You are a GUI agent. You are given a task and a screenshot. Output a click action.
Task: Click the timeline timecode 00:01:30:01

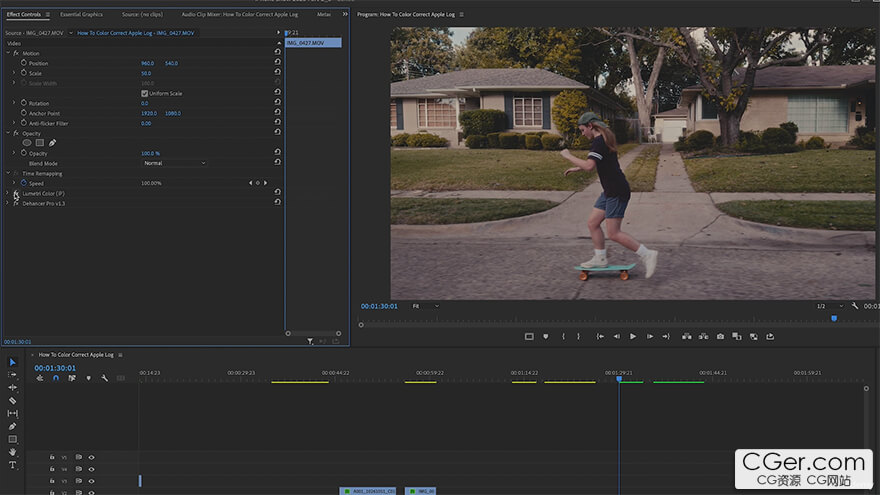[x=55, y=368]
